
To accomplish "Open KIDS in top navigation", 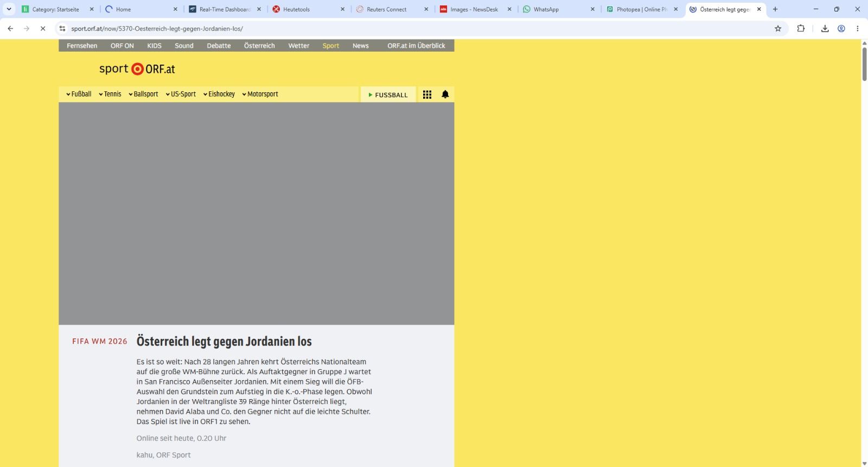I will [154, 46].
